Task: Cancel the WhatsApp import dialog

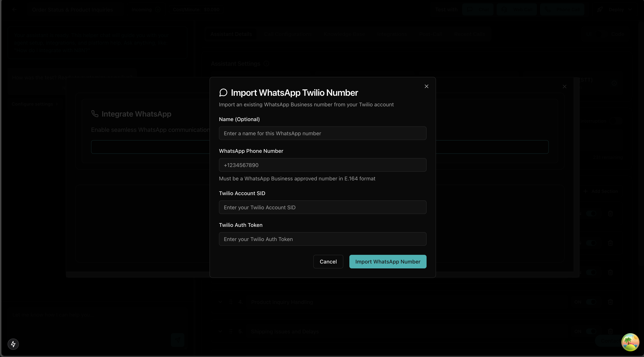Action: coord(328,261)
